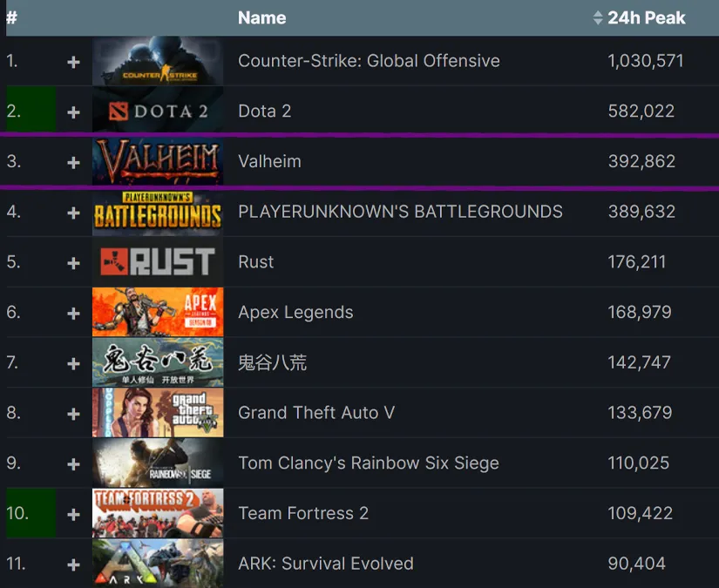The height and width of the screenshot is (588, 719).
Task: Click plus icon beside Apex Legends
Action: tap(73, 314)
